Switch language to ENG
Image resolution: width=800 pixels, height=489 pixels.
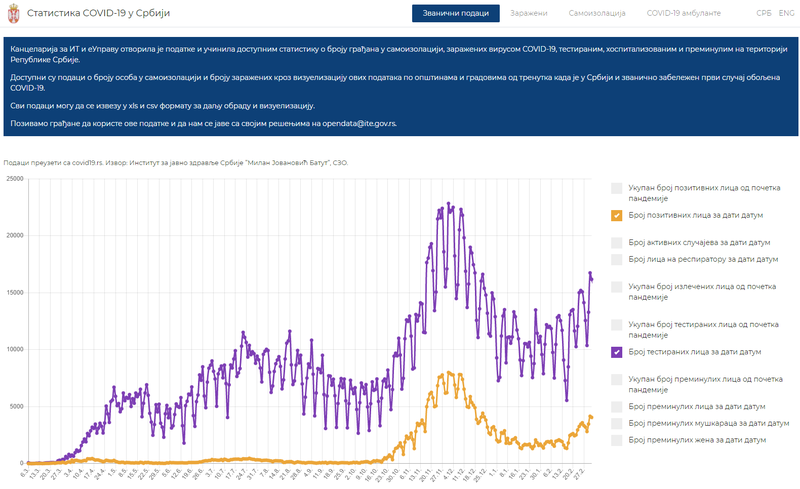pos(786,14)
